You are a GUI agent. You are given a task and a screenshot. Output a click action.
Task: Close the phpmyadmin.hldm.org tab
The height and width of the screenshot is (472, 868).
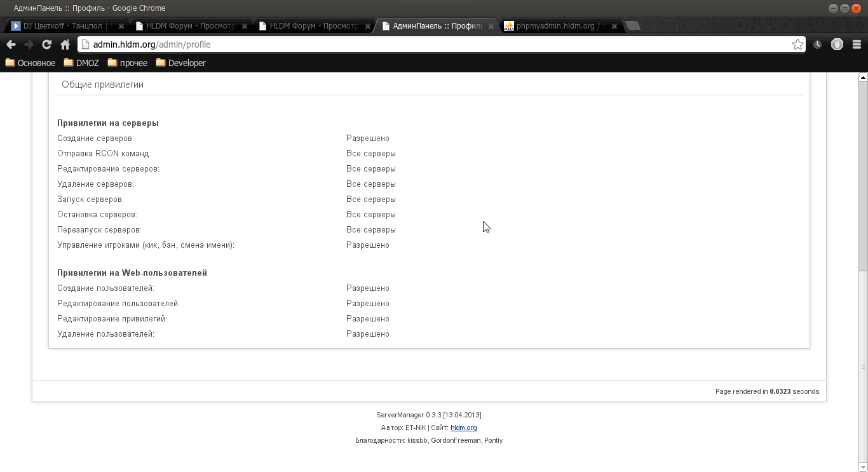click(x=614, y=27)
